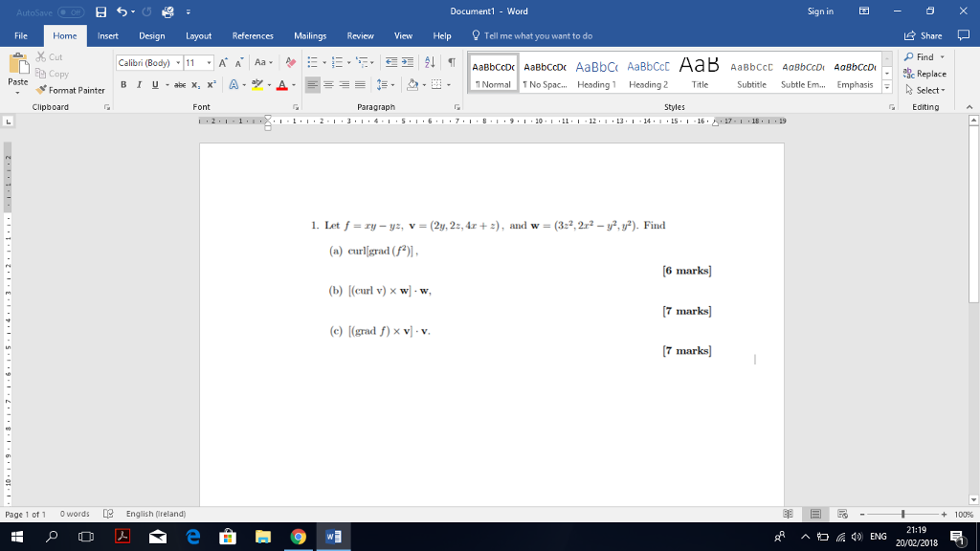This screenshot has width=980, height=551.
Task: Click the Increase Indent icon
Action: [x=405, y=62]
